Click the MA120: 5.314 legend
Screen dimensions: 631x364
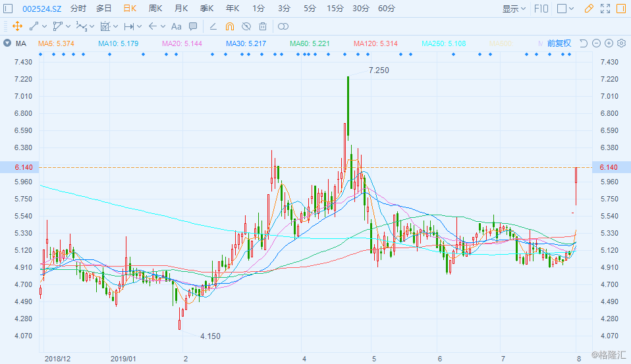coord(375,43)
